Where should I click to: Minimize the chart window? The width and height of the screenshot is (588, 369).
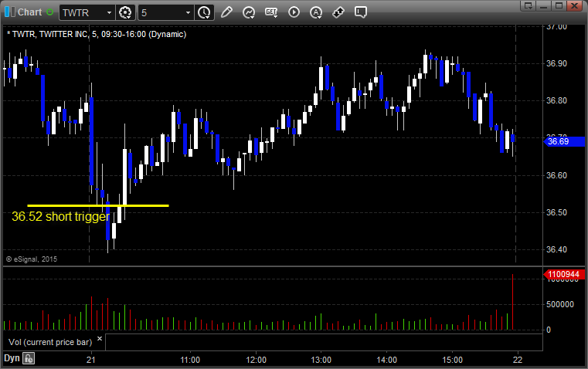click(x=543, y=5)
